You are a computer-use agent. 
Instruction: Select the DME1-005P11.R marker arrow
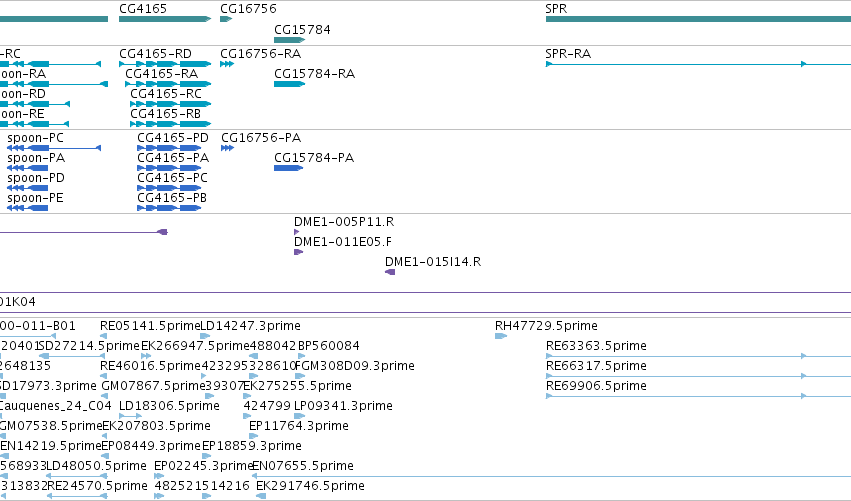point(296,232)
